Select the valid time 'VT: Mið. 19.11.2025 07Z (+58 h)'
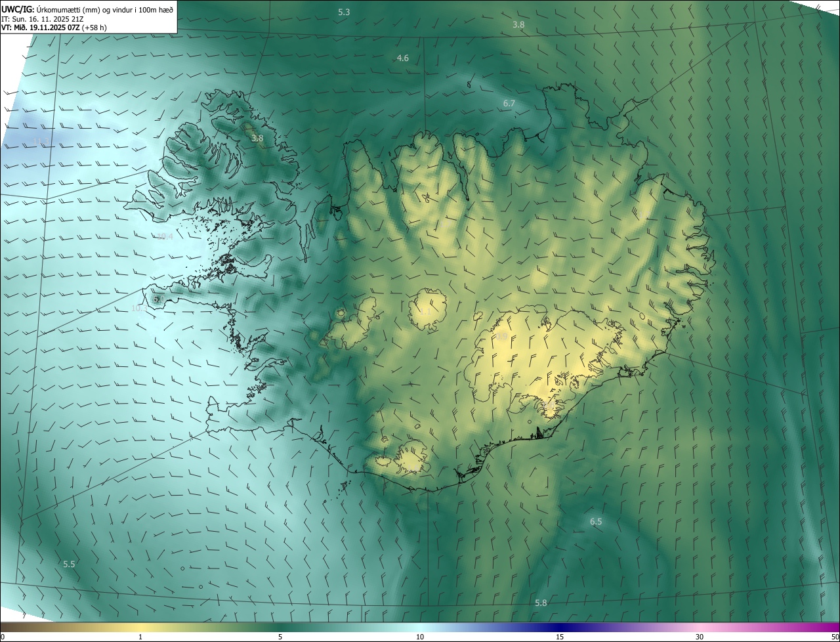The width and height of the screenshot is (840, 642). [54, 28]
